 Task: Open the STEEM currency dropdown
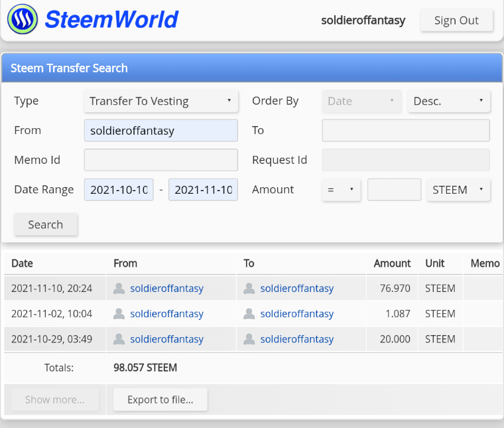click(458, 190)
